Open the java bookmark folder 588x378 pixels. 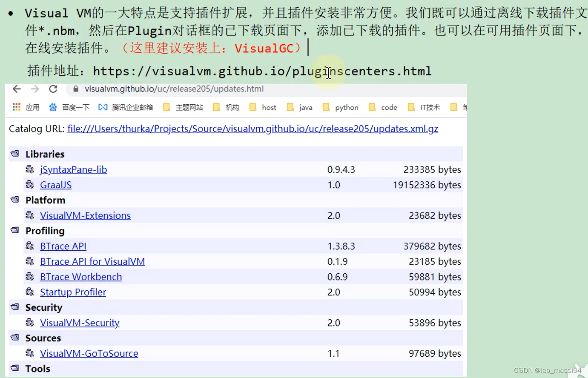(x=300, y=107)
